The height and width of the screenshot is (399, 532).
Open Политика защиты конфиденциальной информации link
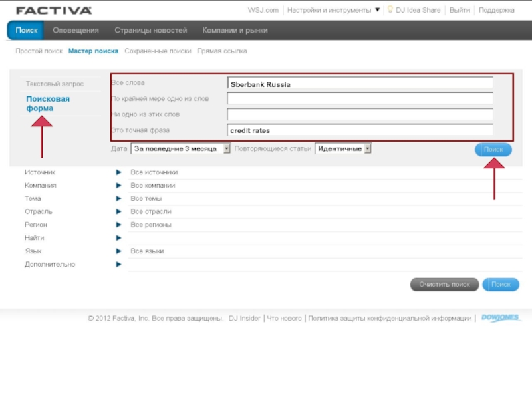(390, 319)
